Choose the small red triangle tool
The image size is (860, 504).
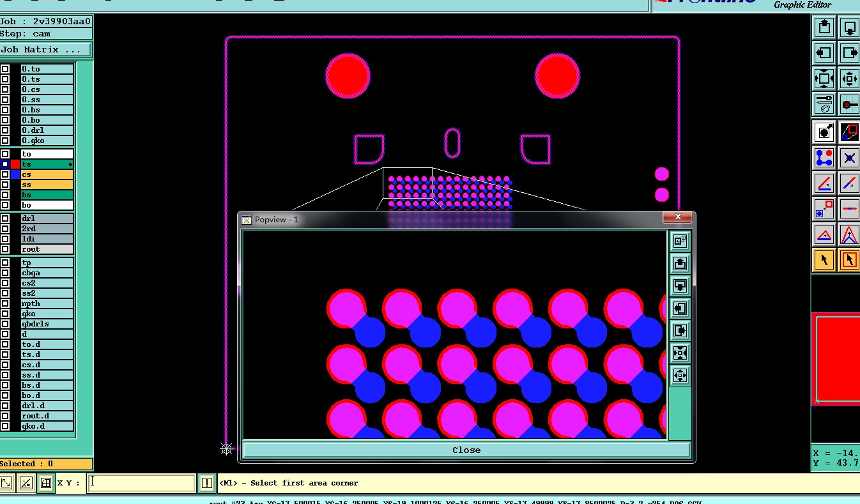[x=824, y=234]
